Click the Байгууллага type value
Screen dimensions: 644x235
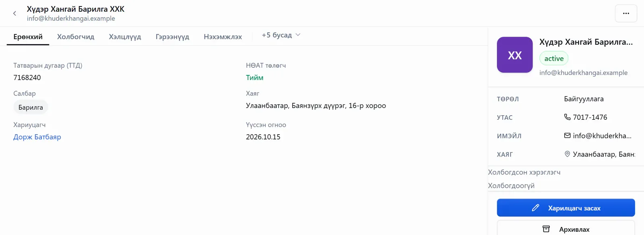point(584,99)
